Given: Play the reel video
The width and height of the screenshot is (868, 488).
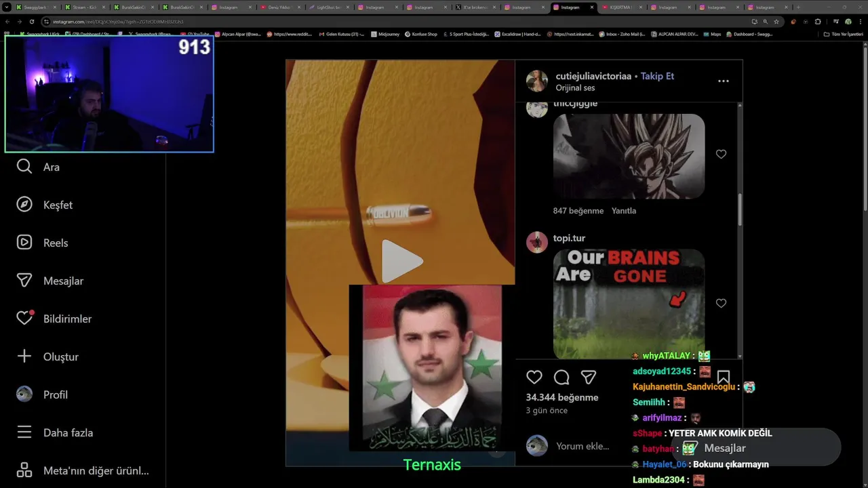Looking at the screenshot, I should 401,261.
